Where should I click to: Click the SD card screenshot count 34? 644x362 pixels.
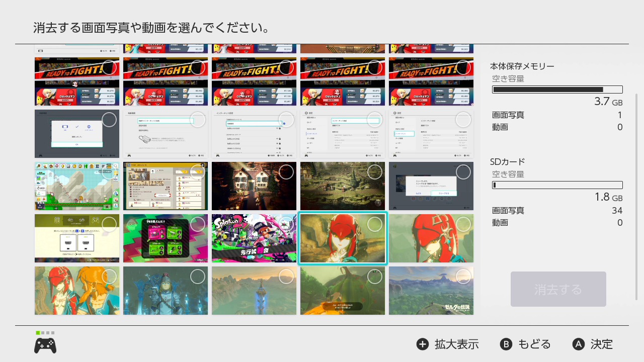(x=617, y=210)
